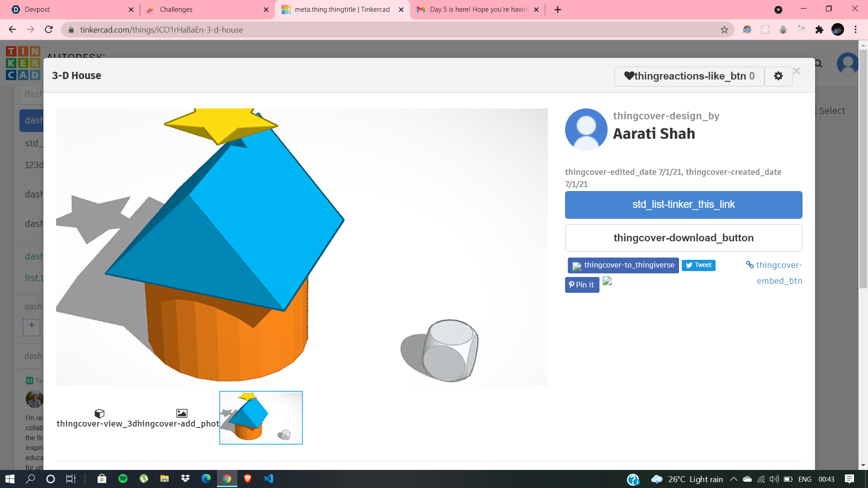Screen dimensions: 868x488
Task: Click the Pin it button
Action: 582,285
